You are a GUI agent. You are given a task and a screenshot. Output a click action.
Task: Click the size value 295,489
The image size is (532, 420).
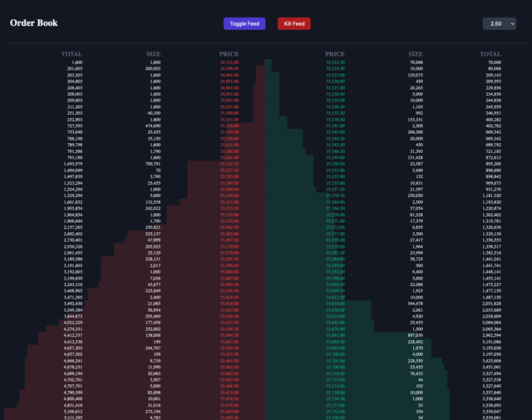click(153, 316)
